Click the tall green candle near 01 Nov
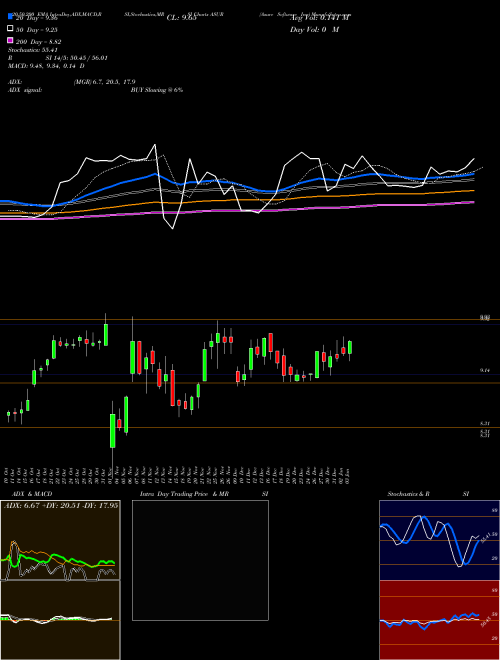The width and height of the screenshot is (500, 660). pos(112,431)
